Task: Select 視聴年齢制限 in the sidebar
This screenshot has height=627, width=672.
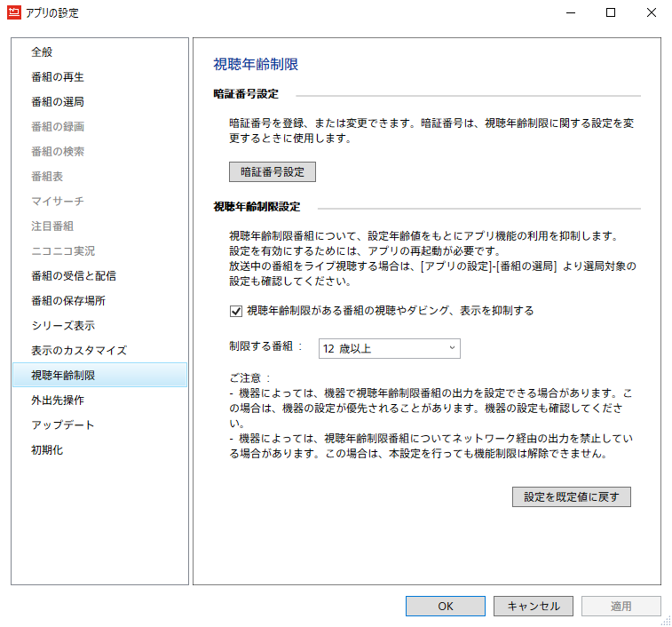Action: 63,376
